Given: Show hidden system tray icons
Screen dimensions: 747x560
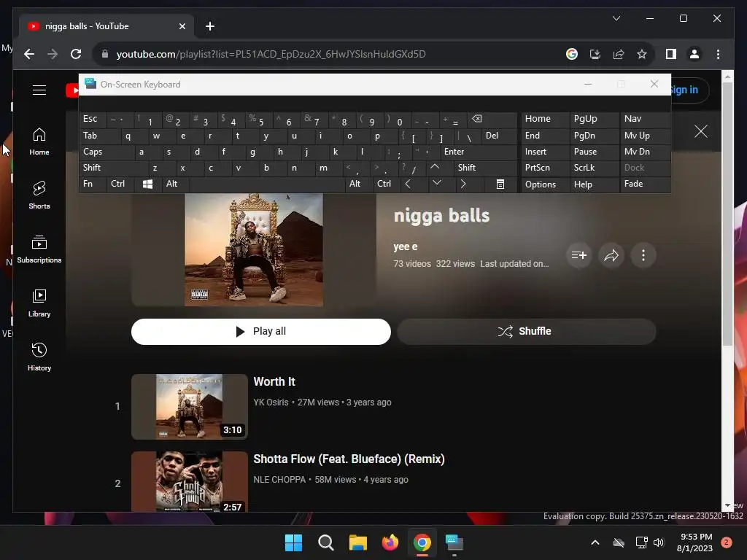Looking at the screenshot, I should (595, 542).
